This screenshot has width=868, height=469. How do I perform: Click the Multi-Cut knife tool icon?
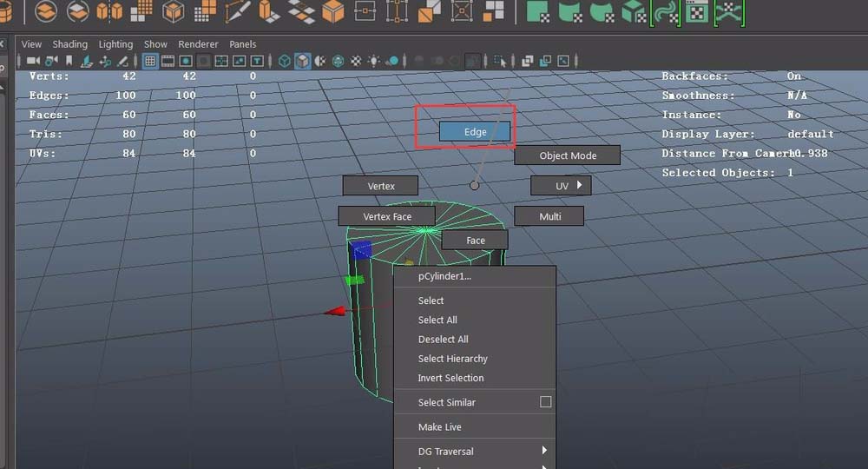(237, 11)
